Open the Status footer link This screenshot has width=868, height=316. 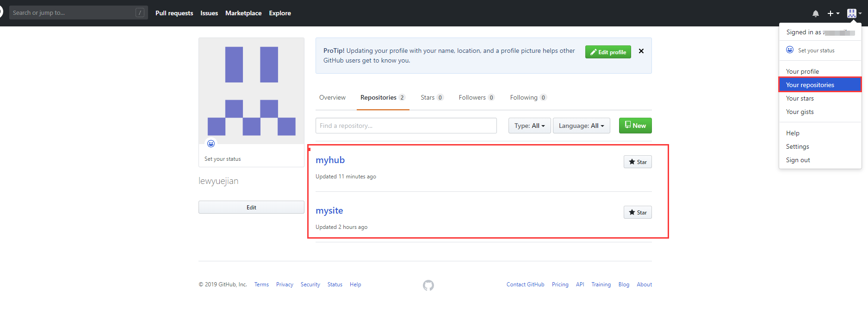click(335, 284)
